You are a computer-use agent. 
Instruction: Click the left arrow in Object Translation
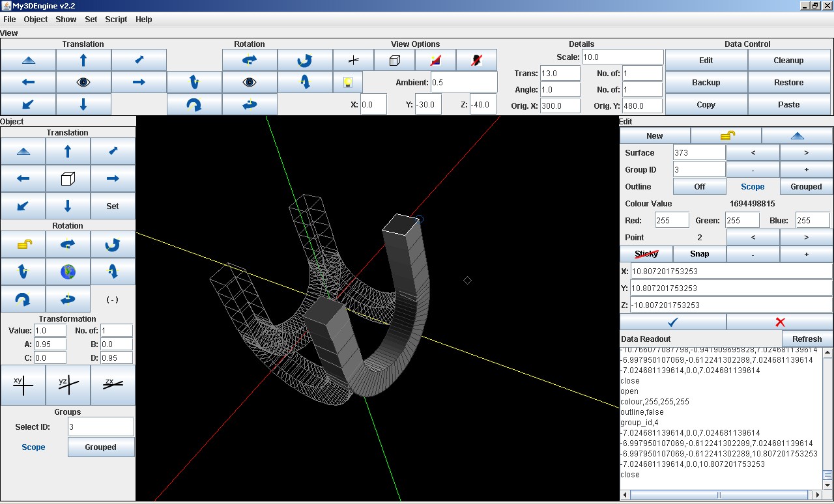tap(23, 178)
